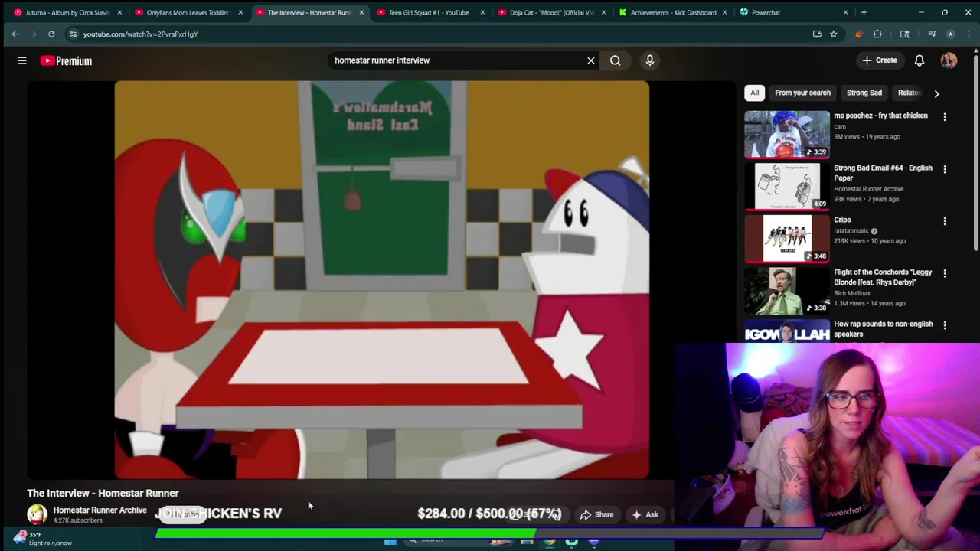980x551 pixels.
Task: Open Homestar Runner Archive channel name
Action: (100, 510)
